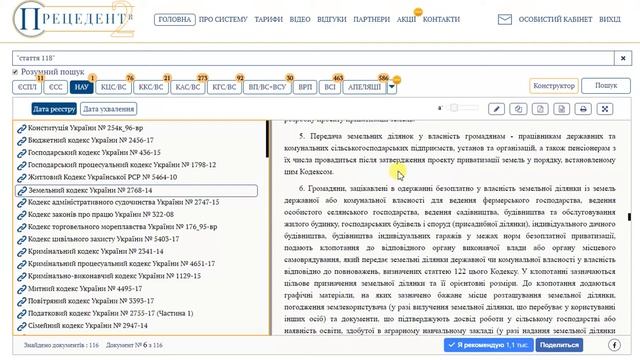640x360 pixels.
Task: Open Кримінальний кодекс України № 2341-14
Action: click(96, 251)
